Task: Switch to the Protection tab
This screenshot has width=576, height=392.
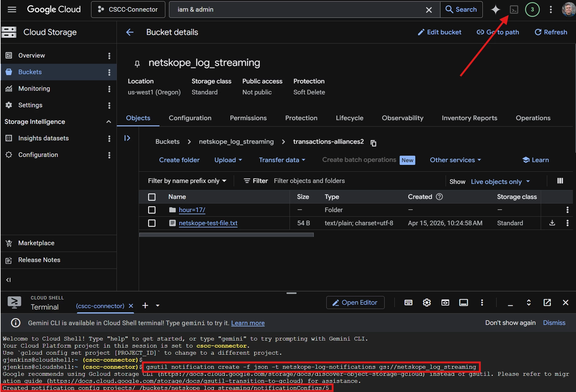Action: click(x=301, y=118)
